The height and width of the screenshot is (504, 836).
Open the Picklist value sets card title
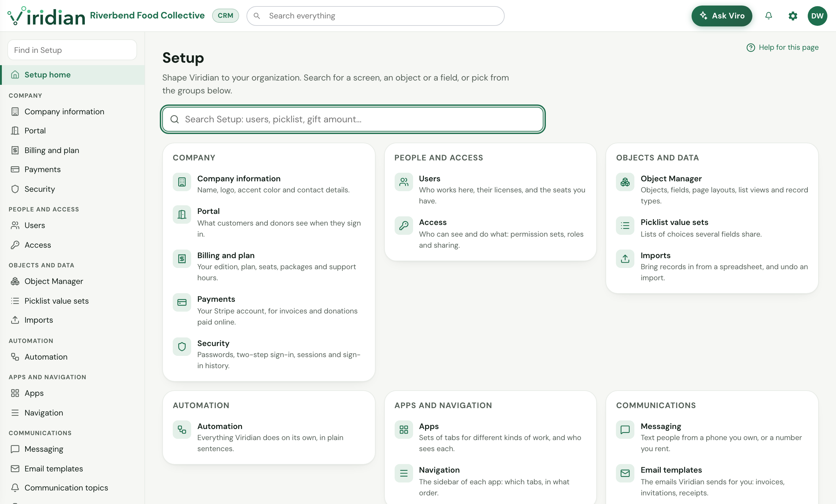coord(674,222)
